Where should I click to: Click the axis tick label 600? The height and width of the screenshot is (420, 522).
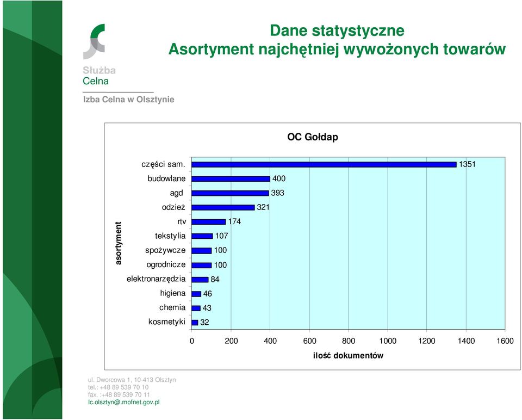coord(309,341)
